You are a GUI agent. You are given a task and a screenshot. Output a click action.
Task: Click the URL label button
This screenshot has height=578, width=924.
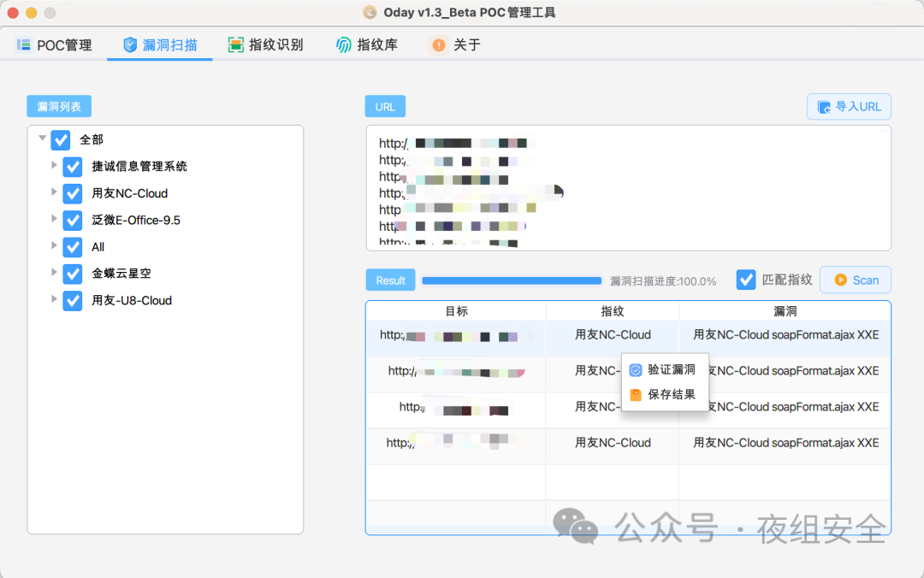(385, 107)
